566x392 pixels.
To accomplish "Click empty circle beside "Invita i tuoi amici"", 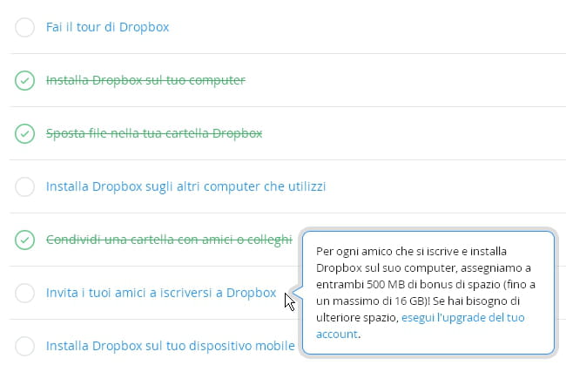I will click(25, 294).
